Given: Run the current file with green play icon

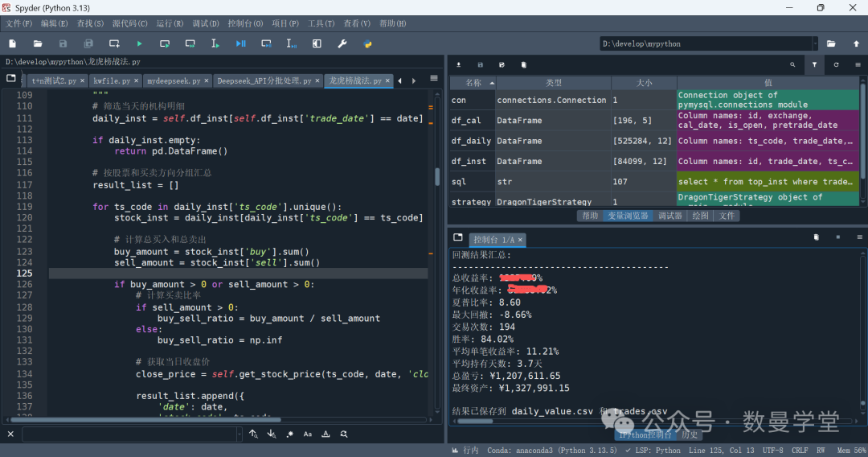Looking at the screenshot, I should (x=139, y=43).
